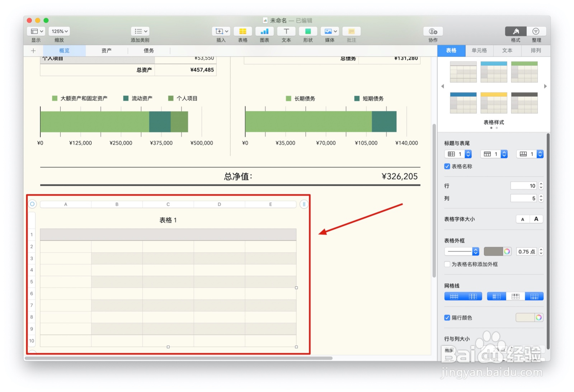Increase table font size with large A button
Screen dimensions: 574x392
(536, 219)
